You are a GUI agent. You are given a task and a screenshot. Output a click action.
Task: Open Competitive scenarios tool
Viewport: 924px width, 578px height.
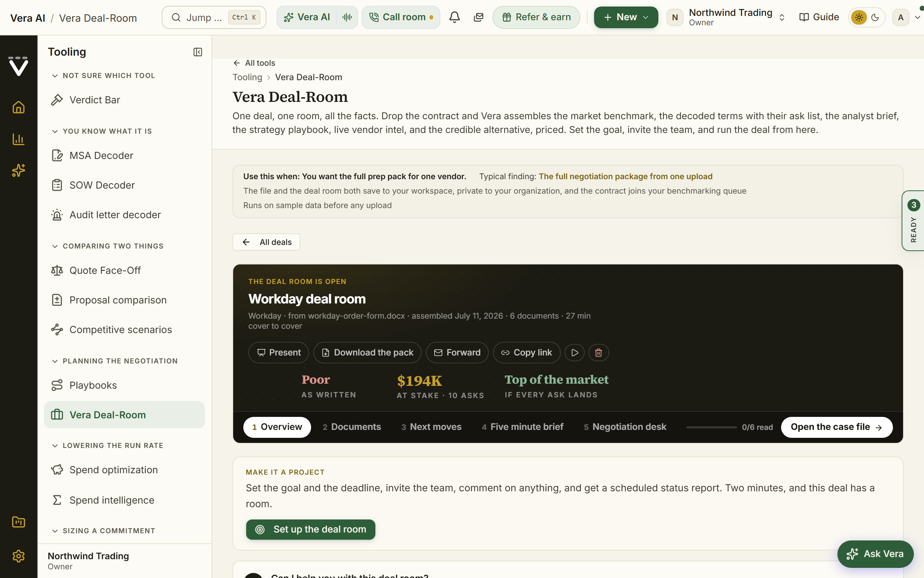pyautogui.click(x=125, y=329)
